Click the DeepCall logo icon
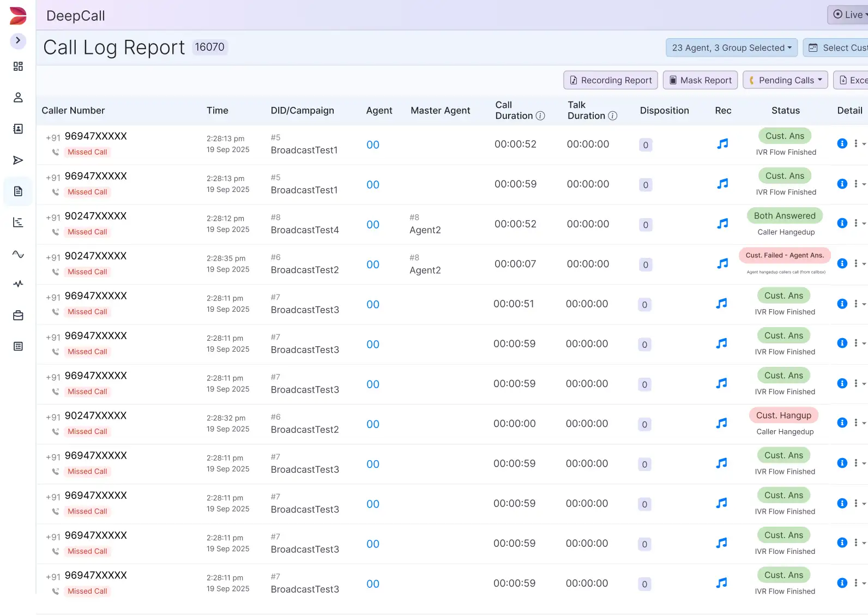 (18, 16)
